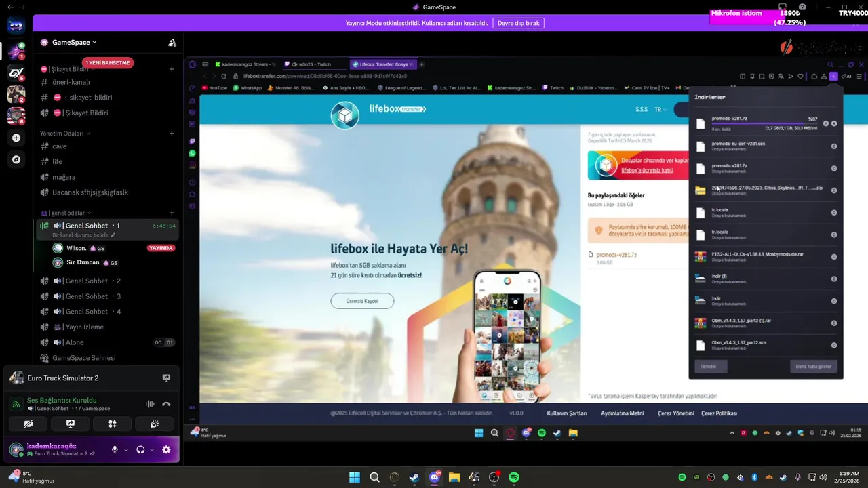Open the GameSpace server dropdown menu
868x488 pixels.
coord(68,42)
